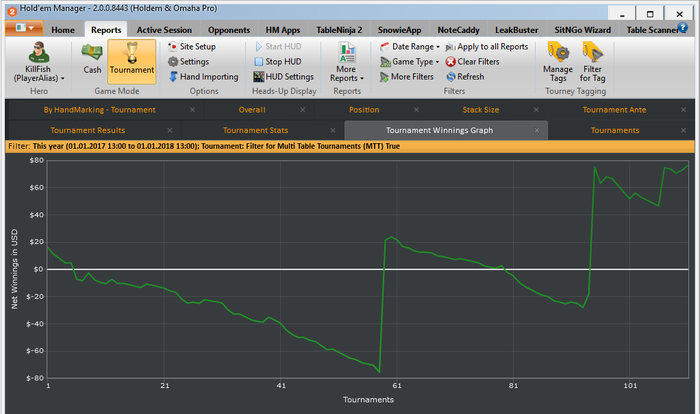The height and width of the screenshot is (414, 700).
Task: Expand the KillFish PlayerAlias dropdown arrow
Action: (63, 79)
